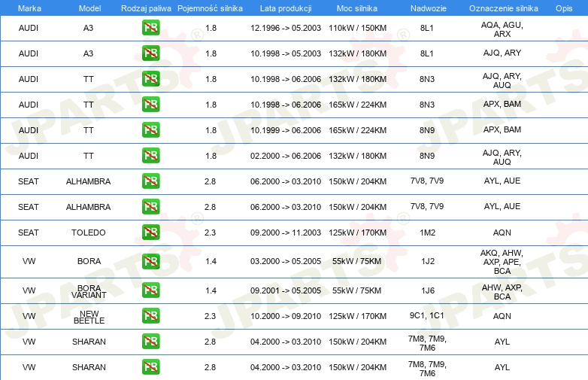
Task: Click fuel icon in VW NEW BEETLE row
Action: [150, 316]
